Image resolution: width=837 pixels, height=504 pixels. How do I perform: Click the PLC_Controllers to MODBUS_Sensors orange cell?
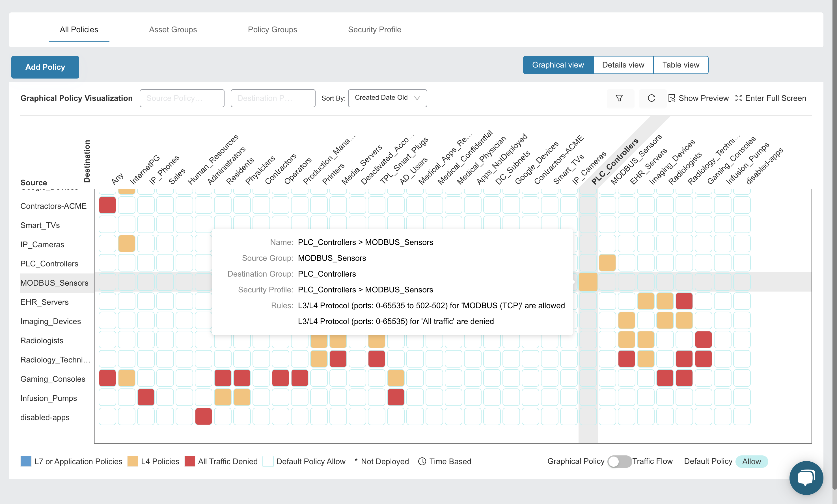tap(607, 263)
